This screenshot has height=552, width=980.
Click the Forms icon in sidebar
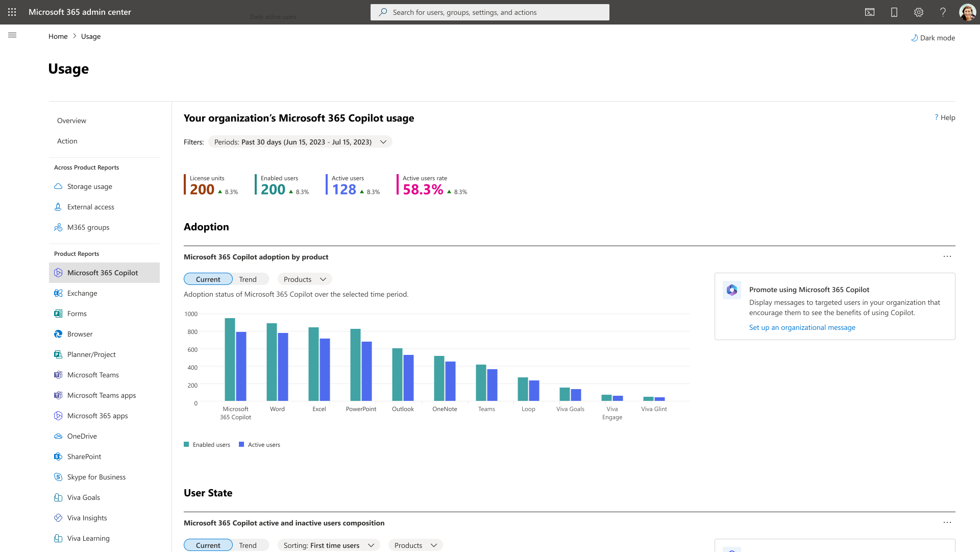[58, 314]
